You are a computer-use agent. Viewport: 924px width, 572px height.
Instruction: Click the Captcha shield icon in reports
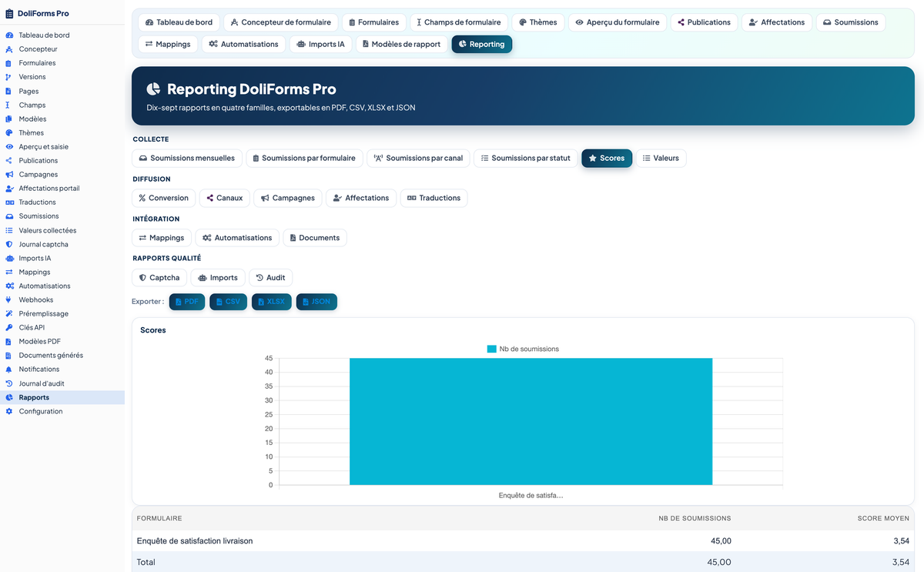tap(142, 278)
